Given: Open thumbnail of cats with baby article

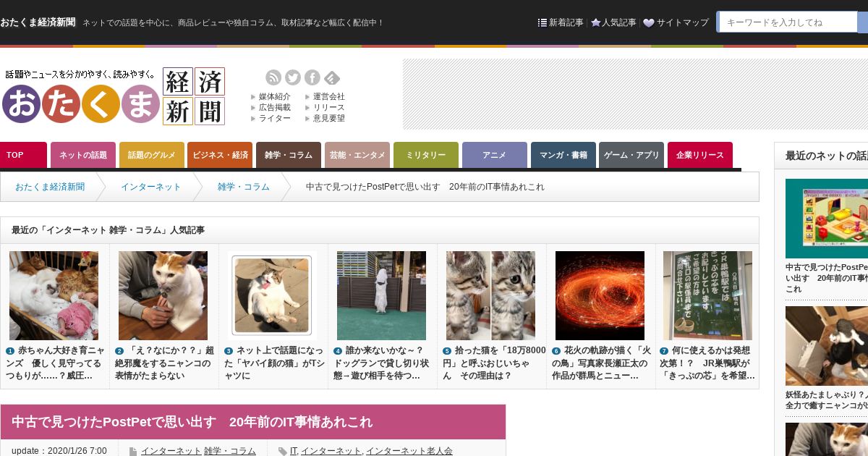Looking at the screenshot, I should pyautogui.click(x=54, y=295).
